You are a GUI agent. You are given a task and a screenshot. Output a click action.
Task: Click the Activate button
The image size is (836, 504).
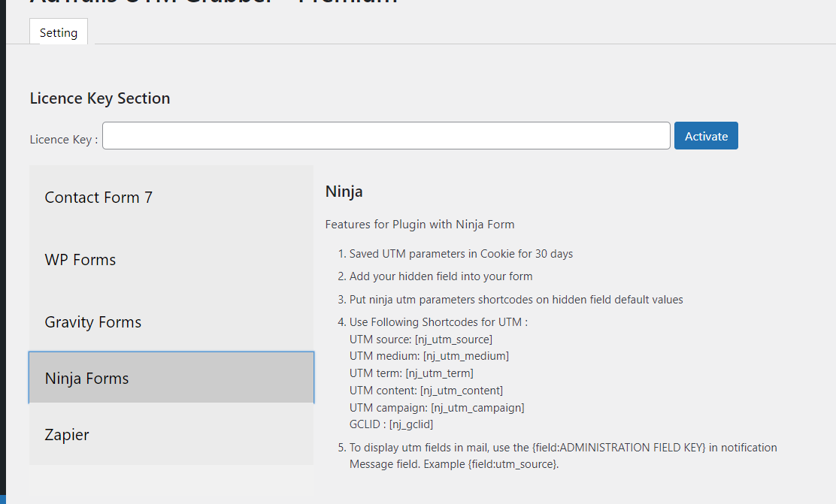tap(706, 136)
